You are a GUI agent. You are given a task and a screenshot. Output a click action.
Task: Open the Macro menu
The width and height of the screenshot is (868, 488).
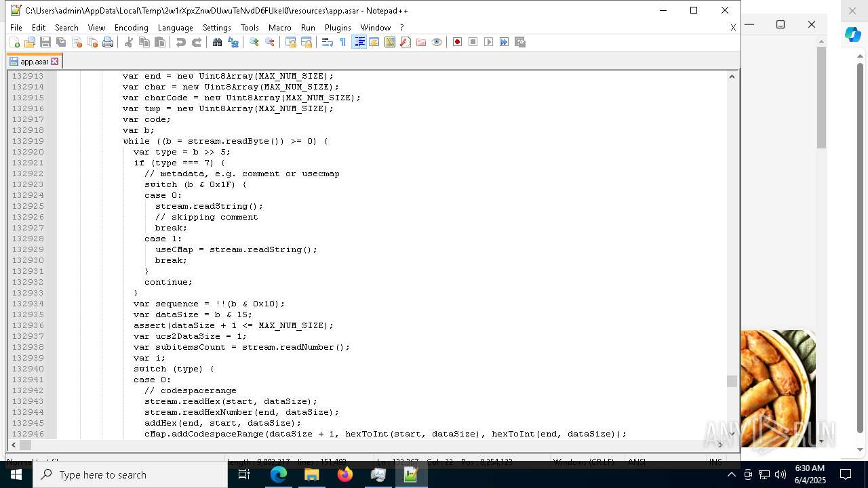(x=280, y=28)
